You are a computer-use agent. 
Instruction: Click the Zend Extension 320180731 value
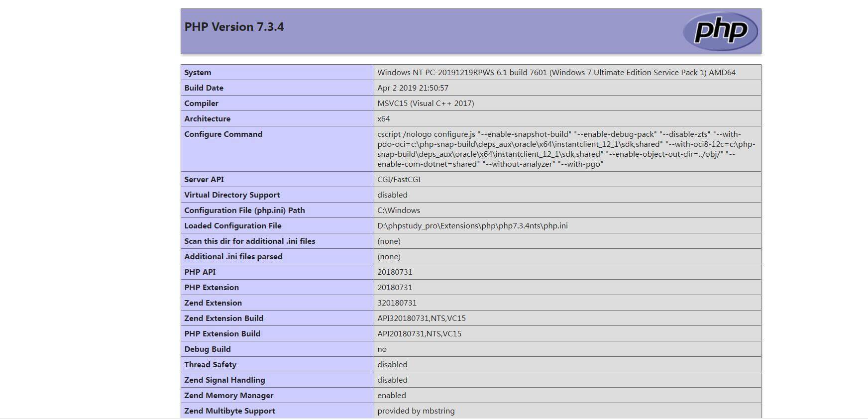397,303
